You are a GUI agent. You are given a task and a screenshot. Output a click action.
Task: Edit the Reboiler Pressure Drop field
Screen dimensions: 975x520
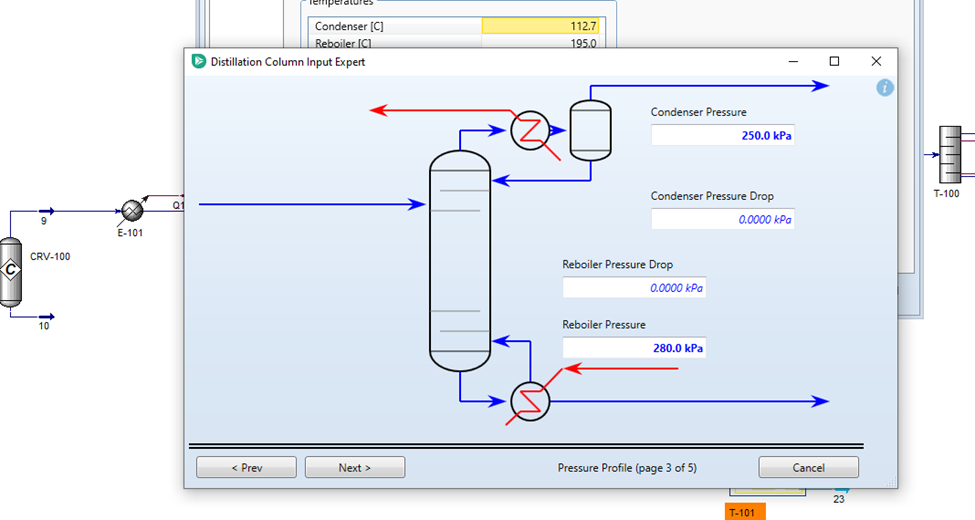(x=634, y=287)
